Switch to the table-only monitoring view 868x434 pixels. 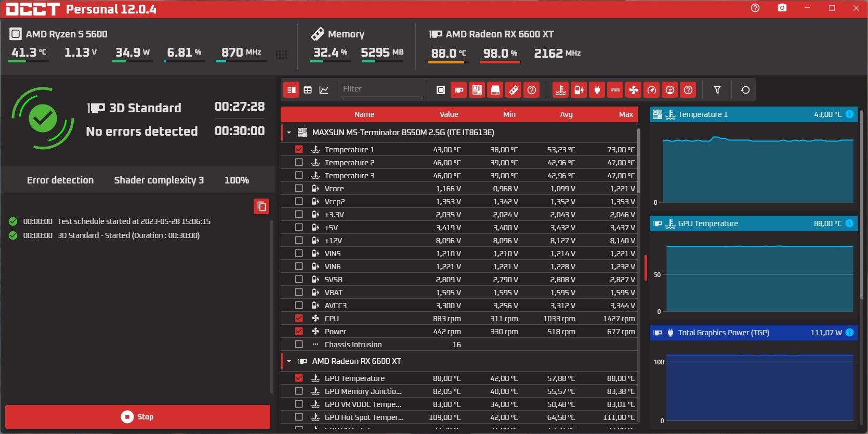(308, 90)
